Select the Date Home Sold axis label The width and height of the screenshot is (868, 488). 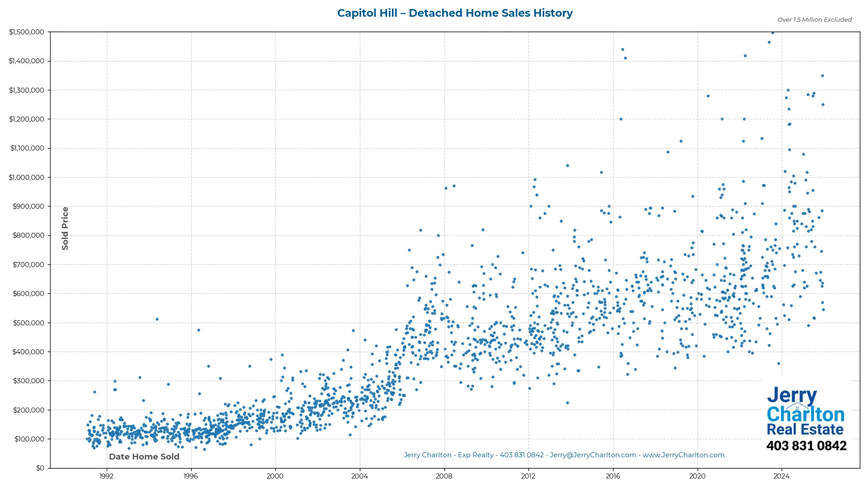coord(144,457)
